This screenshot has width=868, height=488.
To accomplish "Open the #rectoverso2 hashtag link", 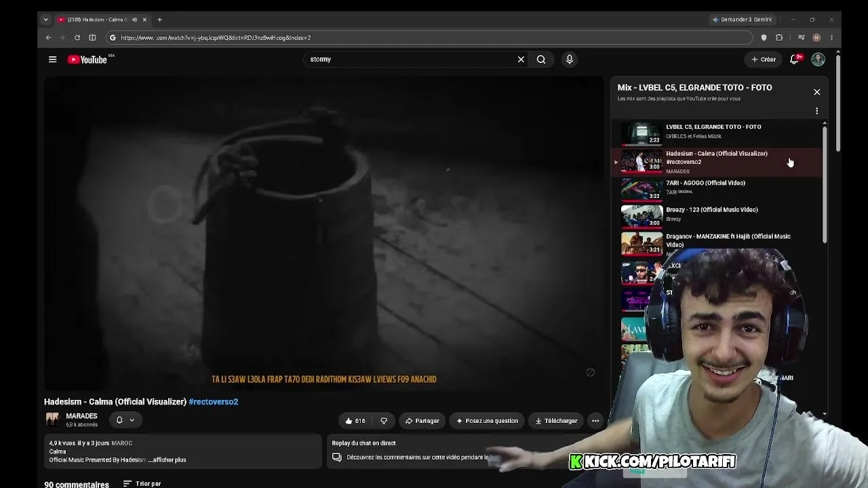I will [214, 402].
